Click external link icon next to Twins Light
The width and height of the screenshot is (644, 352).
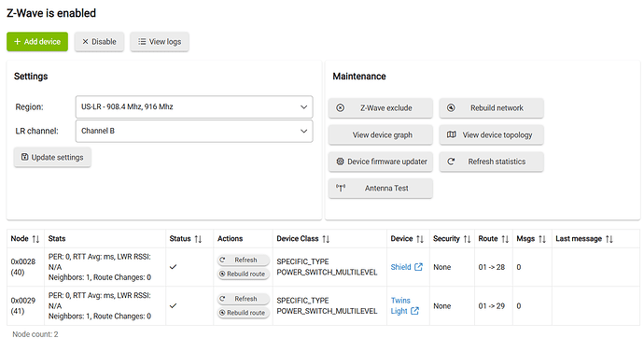click(414, 311)
